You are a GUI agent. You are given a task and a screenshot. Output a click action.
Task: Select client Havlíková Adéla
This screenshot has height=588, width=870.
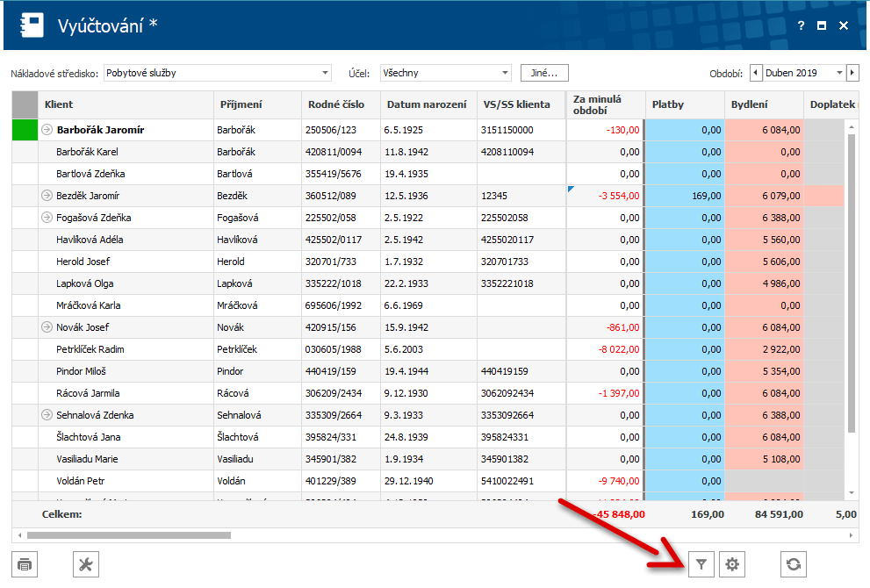(x=90, y=240)
